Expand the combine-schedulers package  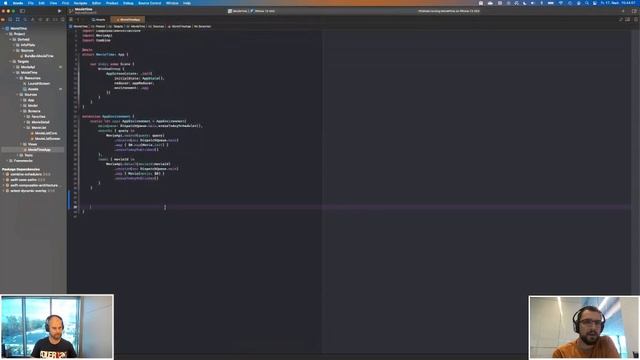[x=4, y=174]
